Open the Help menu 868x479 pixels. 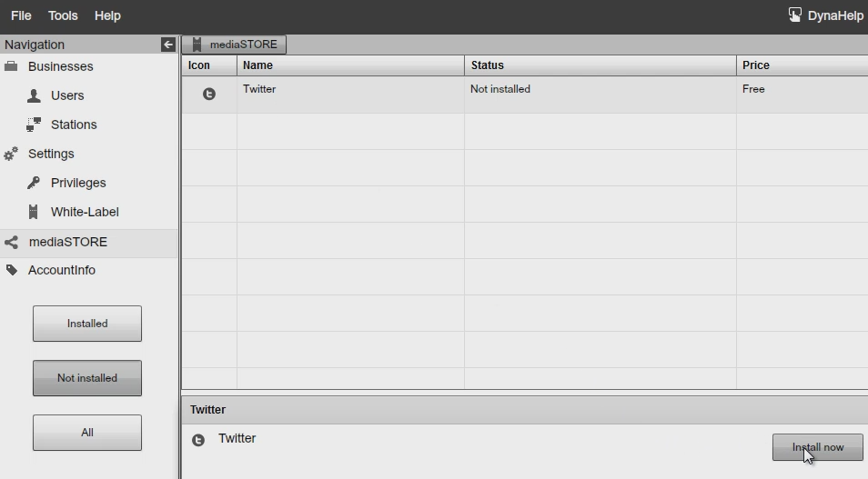coord(107,15)
